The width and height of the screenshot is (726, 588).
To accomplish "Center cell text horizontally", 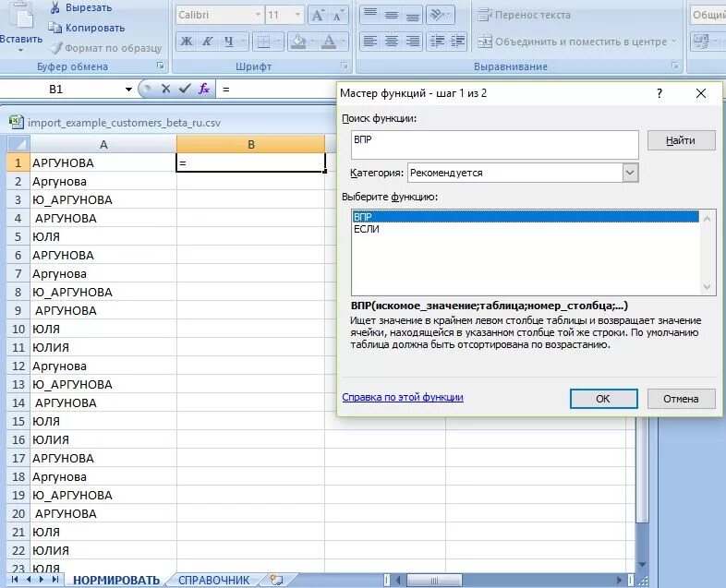I will pos(392,42).
